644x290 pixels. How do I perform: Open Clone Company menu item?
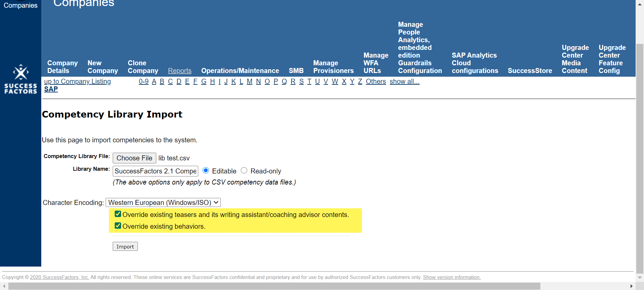pyautogui.click(x=143, y=67)
